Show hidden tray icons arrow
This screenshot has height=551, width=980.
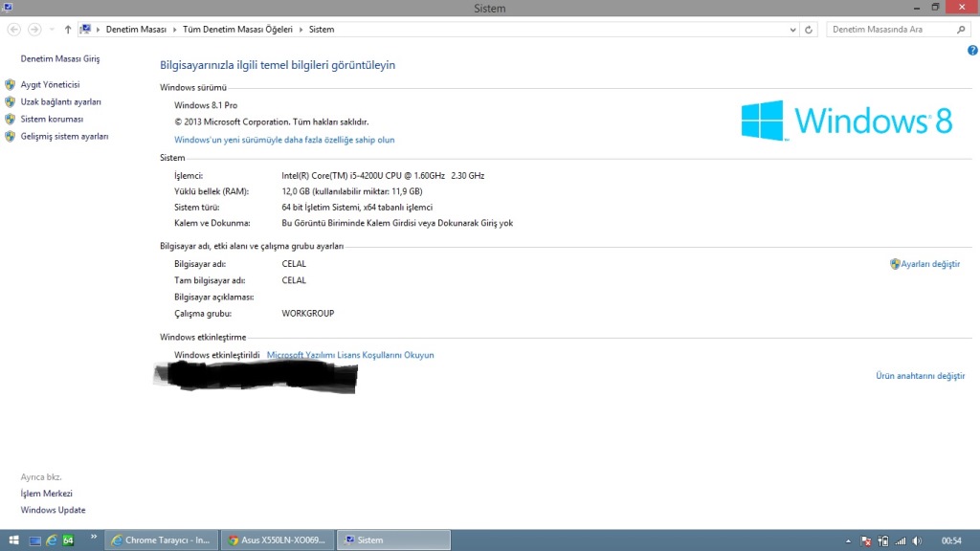848,541
